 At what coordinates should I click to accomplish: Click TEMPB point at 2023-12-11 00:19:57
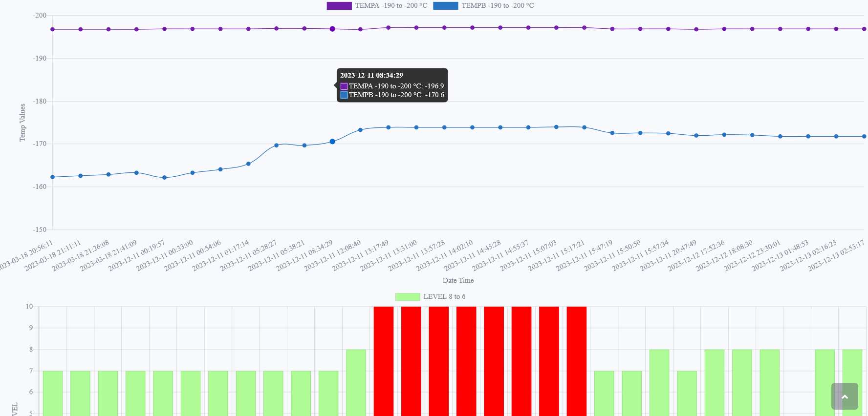pos(165,178)
